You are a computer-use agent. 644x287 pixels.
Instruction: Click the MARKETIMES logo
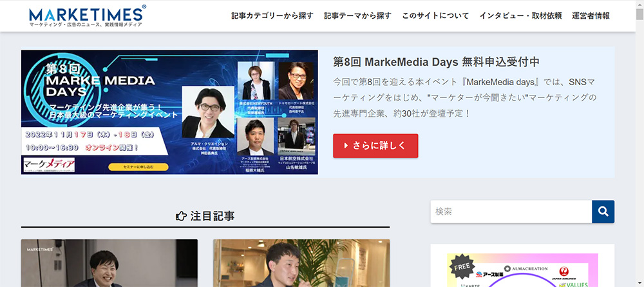[x=88, y=15]
